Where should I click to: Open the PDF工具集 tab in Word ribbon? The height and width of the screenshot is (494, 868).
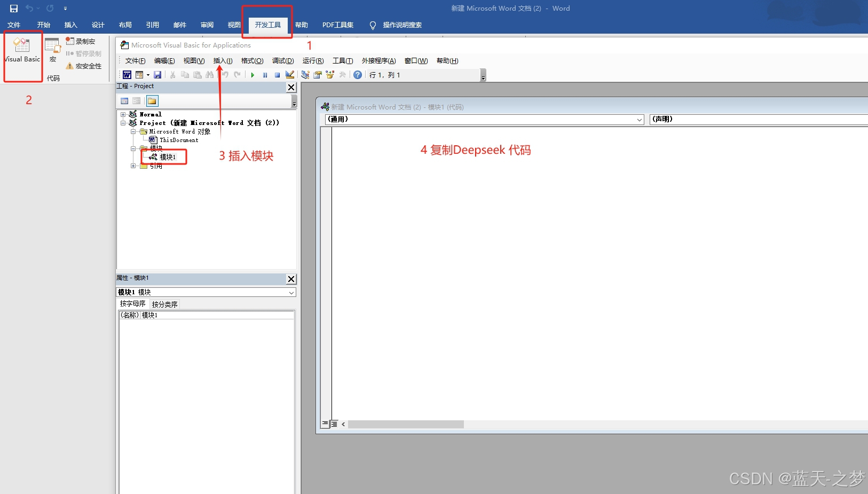point(338,25)
